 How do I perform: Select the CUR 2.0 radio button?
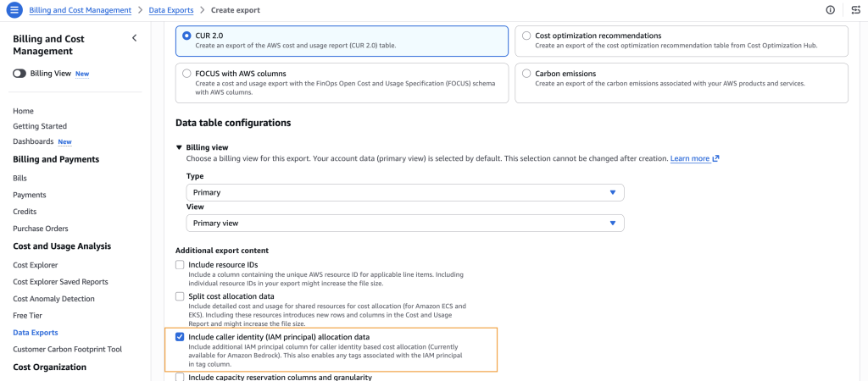(187, 36)
